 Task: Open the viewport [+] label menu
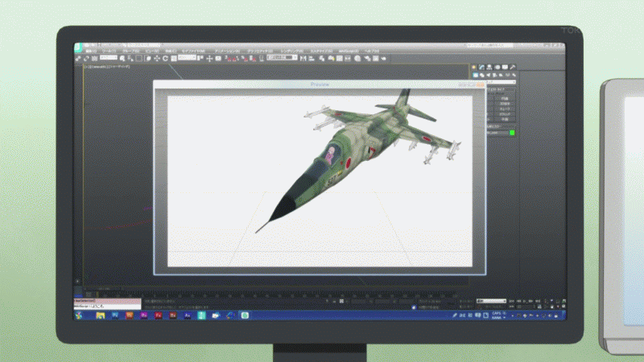[86, 66]
